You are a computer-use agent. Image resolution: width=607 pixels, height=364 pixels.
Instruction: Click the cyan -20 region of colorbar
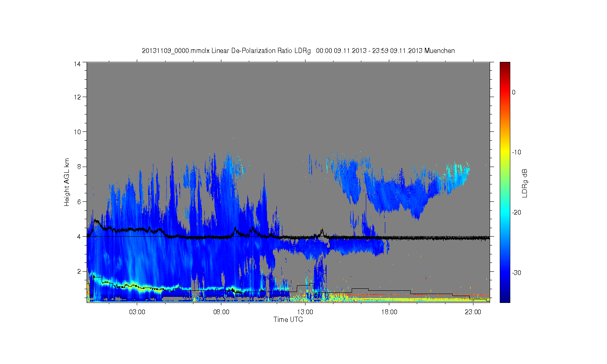coord(505,212)
